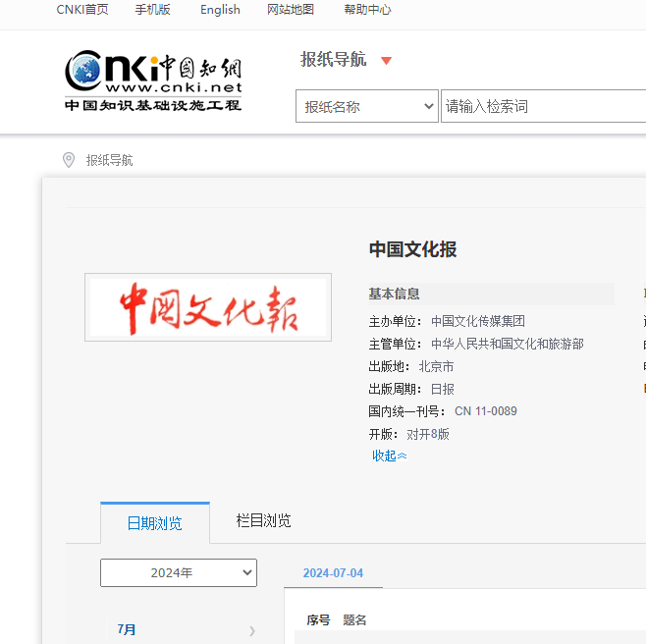Click the 中国文化报 title heading

(x=412, y=249)
